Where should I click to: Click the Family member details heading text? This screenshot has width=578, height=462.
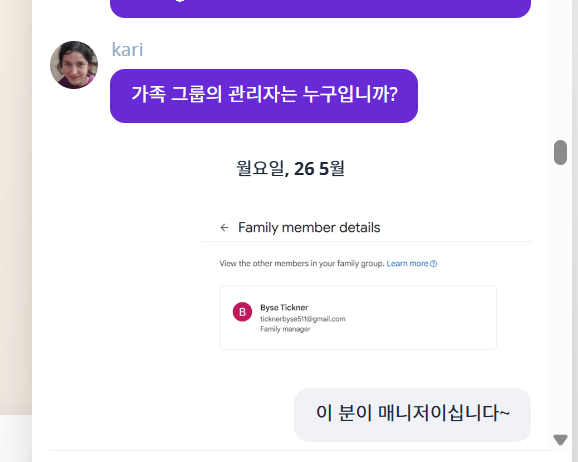click(x=309, y=228)
